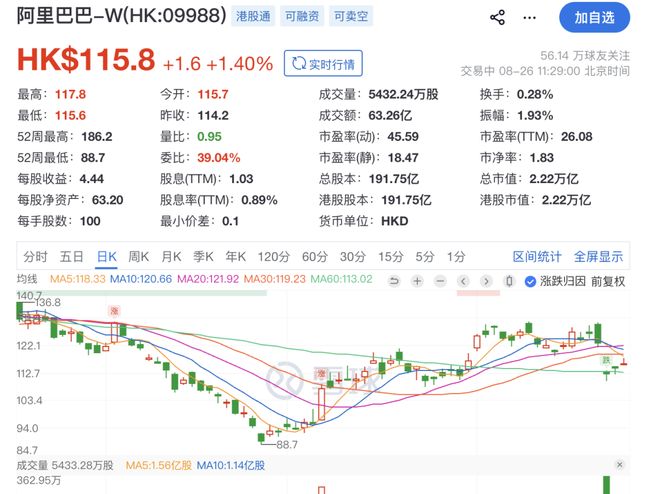Move chart right with right chevron

click(x=486, y=281)
